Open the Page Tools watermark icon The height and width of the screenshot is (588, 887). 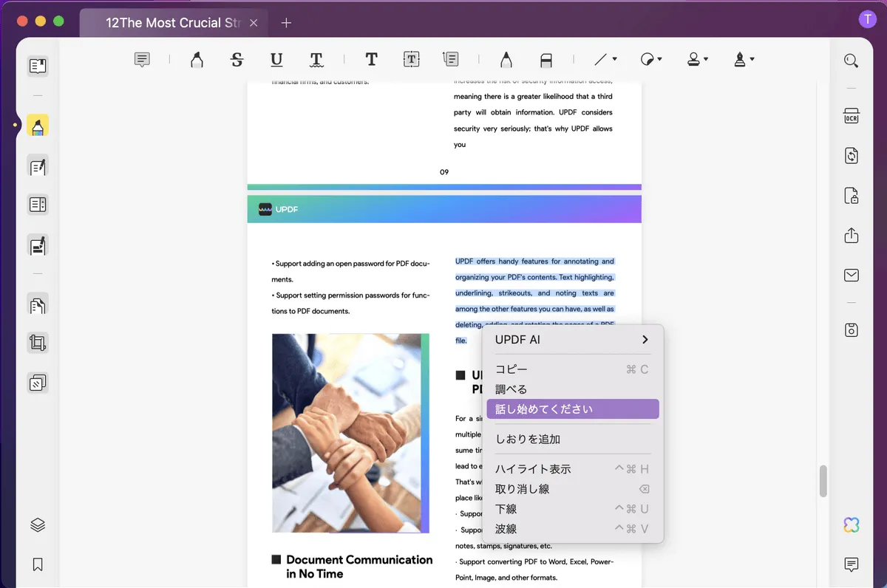[x=38, y=383]
